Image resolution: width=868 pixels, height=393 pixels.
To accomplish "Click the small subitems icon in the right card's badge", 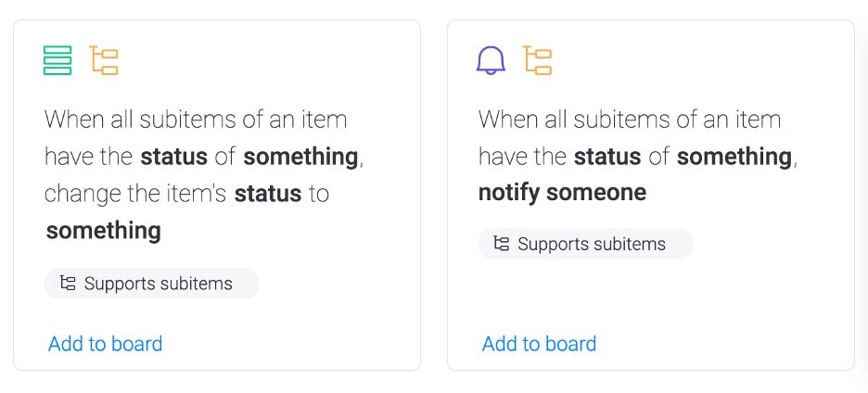I will [502, 244].
